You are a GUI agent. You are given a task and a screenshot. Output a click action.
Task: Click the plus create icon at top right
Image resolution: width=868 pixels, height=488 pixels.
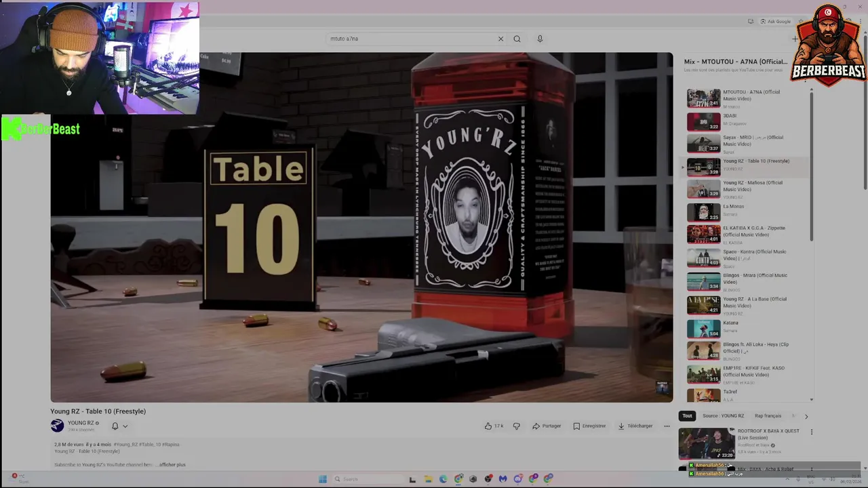point(795,39)
